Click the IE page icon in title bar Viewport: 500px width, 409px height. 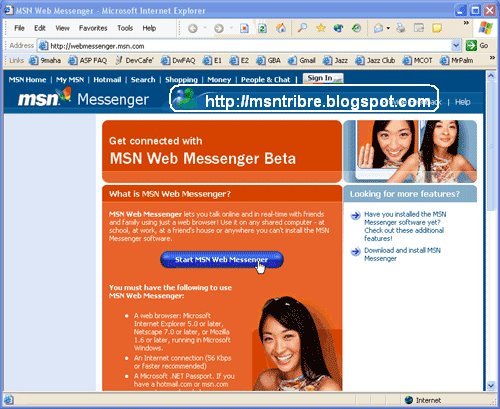(x=9, y=10)
